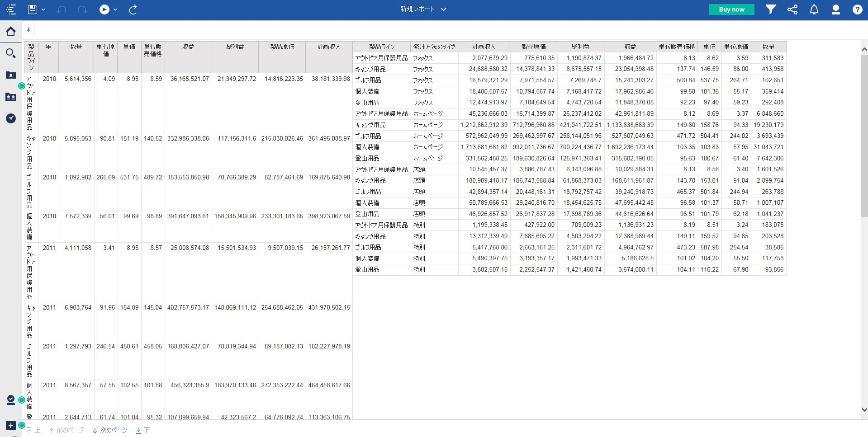The width and height of the screenshot is (868, 437).
Task: Click the value 1,212,862,912.39
Action: (484, 125)
